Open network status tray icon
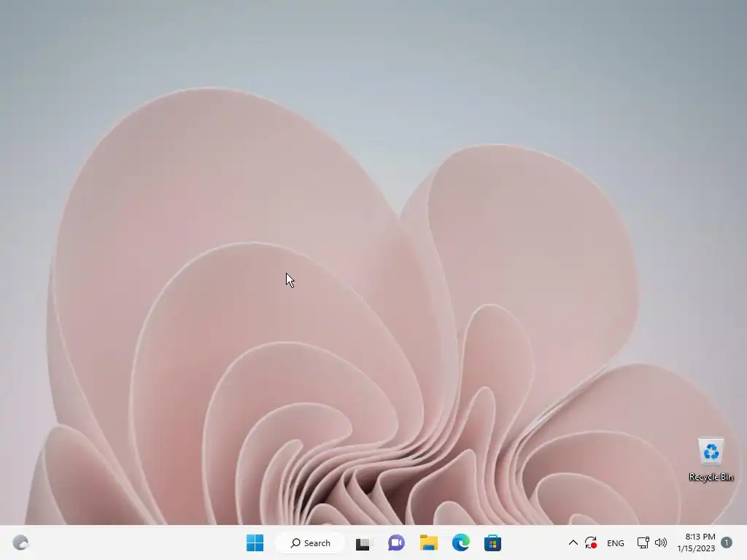 pos(643,542)
